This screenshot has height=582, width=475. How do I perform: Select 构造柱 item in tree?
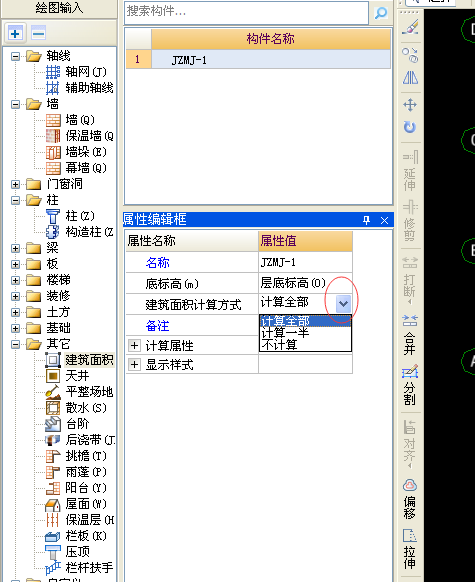(x=79, y=232)
